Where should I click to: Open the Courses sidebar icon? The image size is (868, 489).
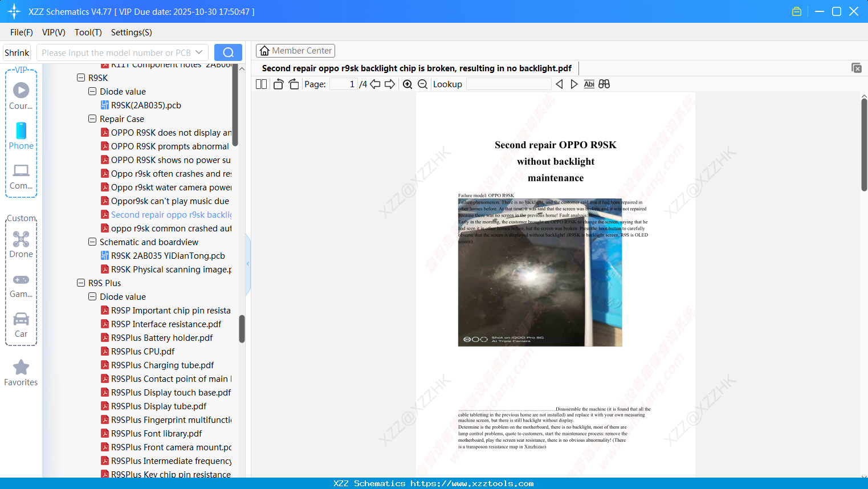point(21,96)
